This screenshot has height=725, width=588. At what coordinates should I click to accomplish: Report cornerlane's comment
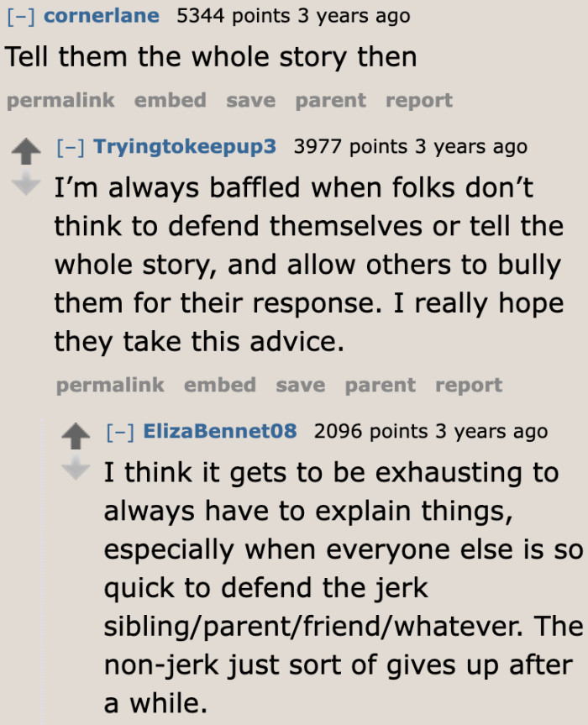pos(418,100)
